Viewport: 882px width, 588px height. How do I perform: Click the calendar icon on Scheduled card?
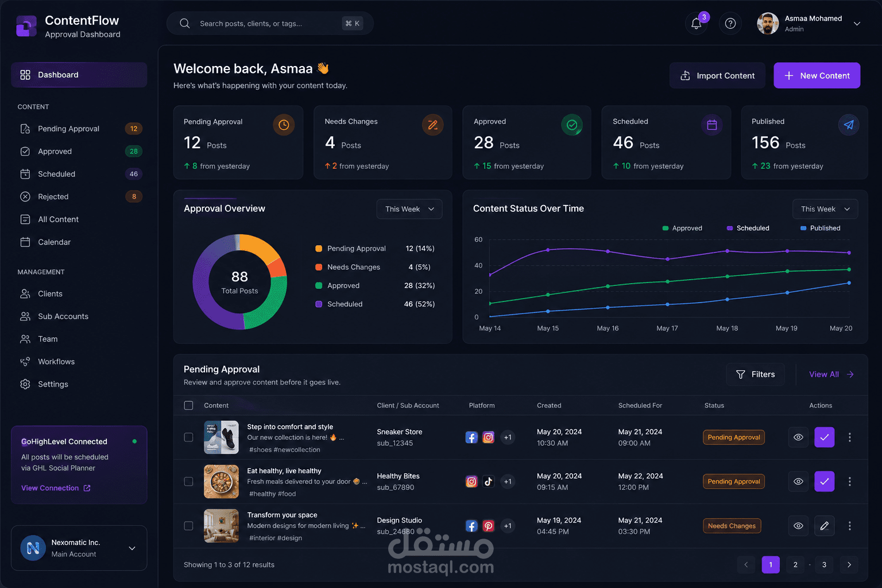pyautogui.click(x=712, y=125)
